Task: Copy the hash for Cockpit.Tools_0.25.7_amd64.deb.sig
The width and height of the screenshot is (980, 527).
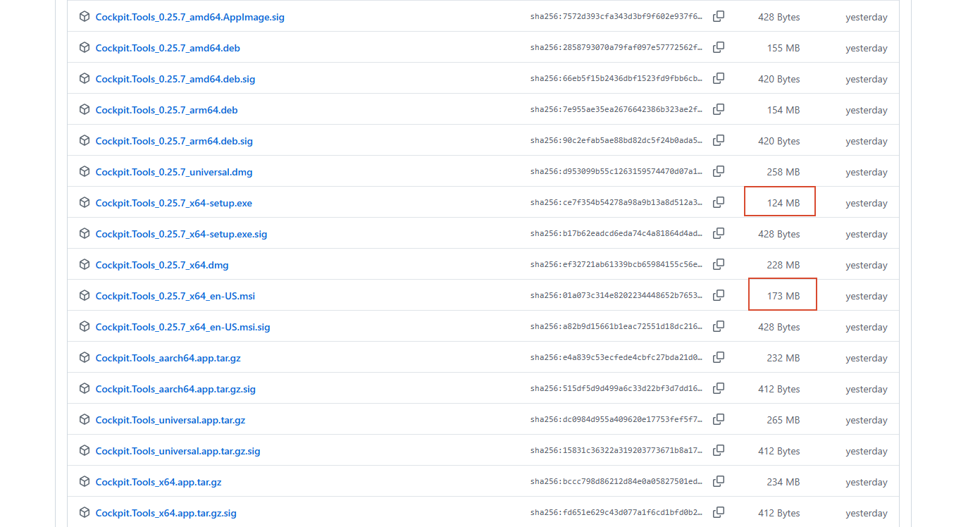Action: (x=719, y=78)
